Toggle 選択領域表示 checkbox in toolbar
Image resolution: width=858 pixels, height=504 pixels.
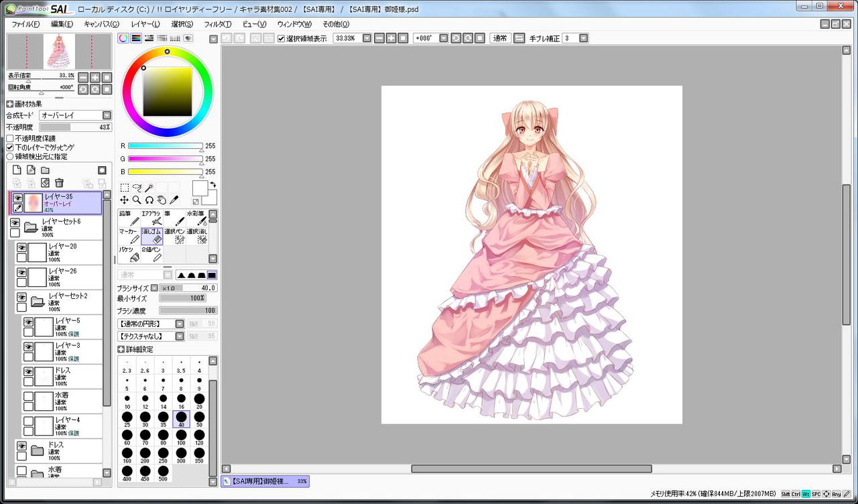282,38
